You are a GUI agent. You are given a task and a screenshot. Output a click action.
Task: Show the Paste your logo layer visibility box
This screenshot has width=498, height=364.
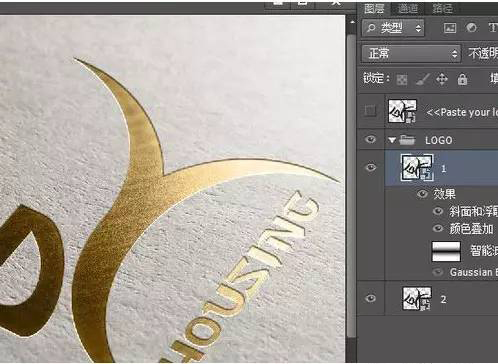pyautogui.click(x=370, y=110)
